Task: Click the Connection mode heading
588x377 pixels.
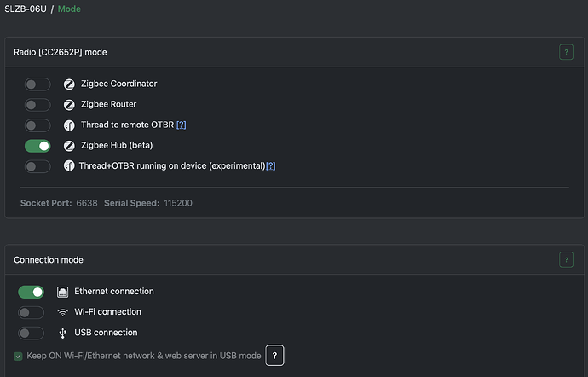Action: click(49, 260)
